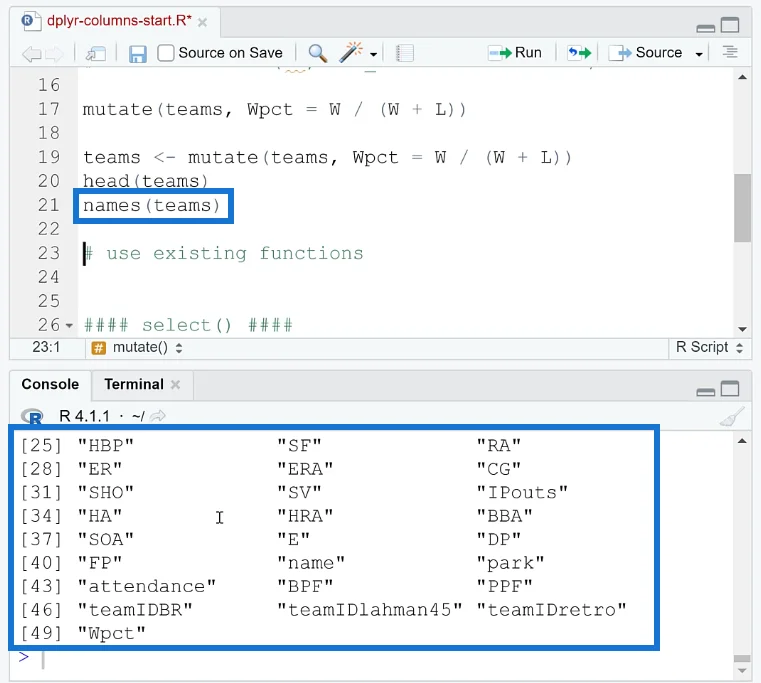Screen dimensions: 761x683
Task: Click console scrollbar down arrow
Action: [x=742, y=671]
